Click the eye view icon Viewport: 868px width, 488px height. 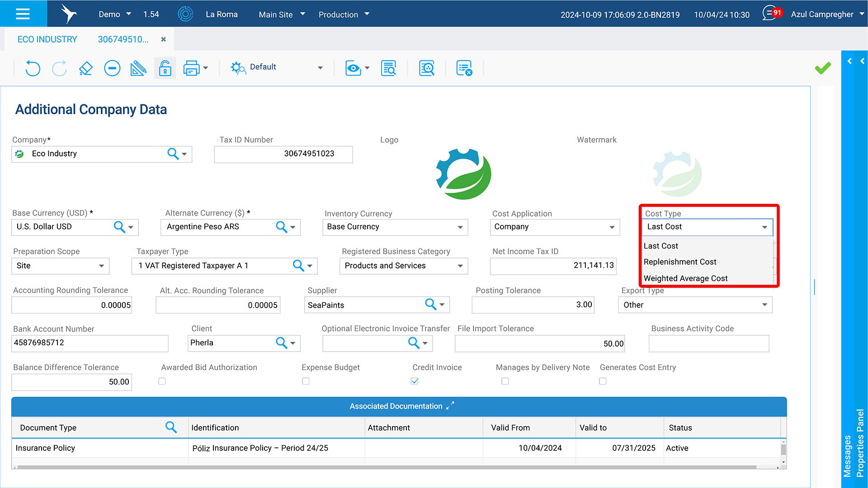click(x=353, y=68)
